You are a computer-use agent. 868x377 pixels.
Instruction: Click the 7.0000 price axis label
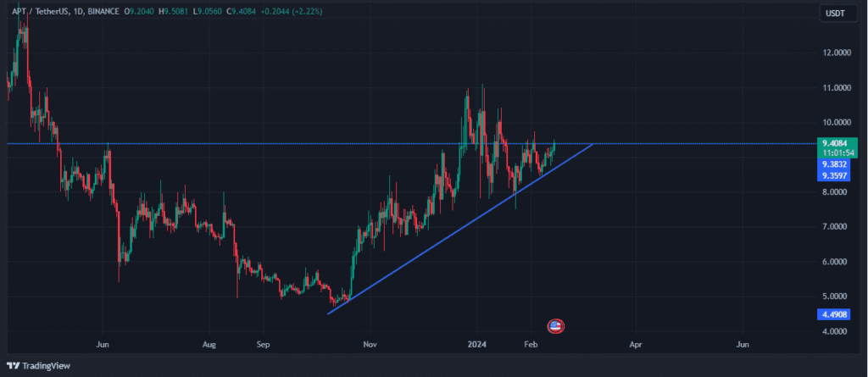tap(834, 227)
